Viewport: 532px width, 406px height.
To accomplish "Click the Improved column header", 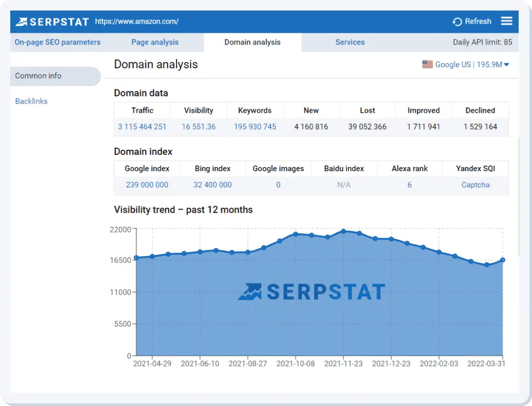I will (423, 111).
